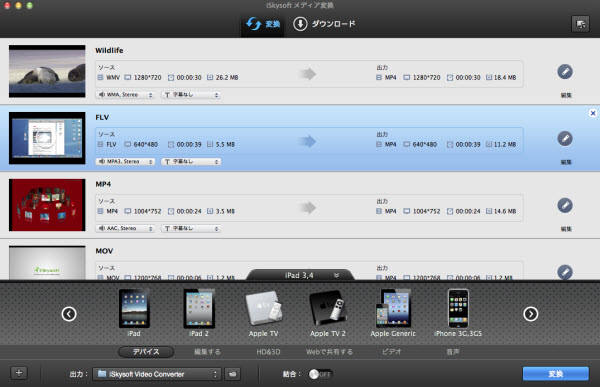Select the HD&3D category tab
The image size is (600, 387).
[268, 352]
